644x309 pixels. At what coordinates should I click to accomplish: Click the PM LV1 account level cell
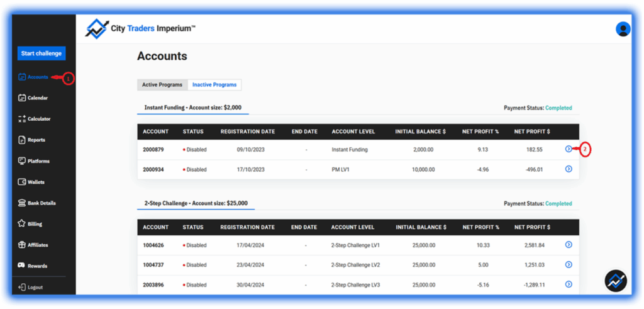point(341,169)
